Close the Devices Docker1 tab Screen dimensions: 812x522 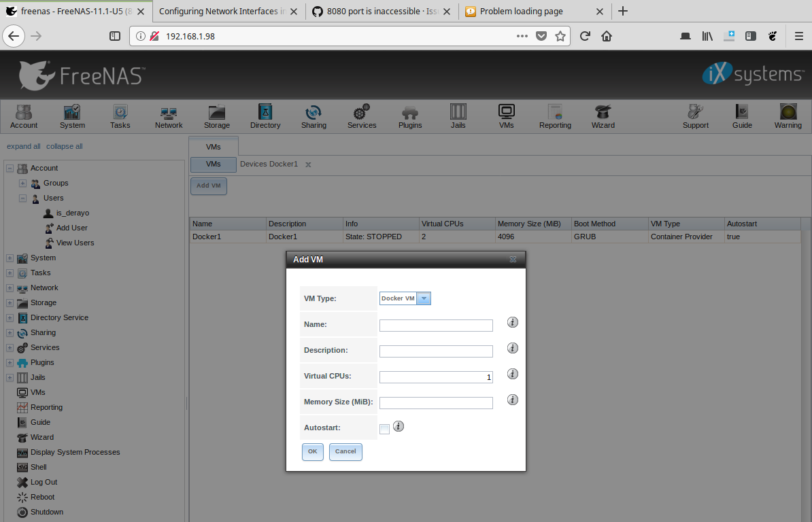coord(308,164)
